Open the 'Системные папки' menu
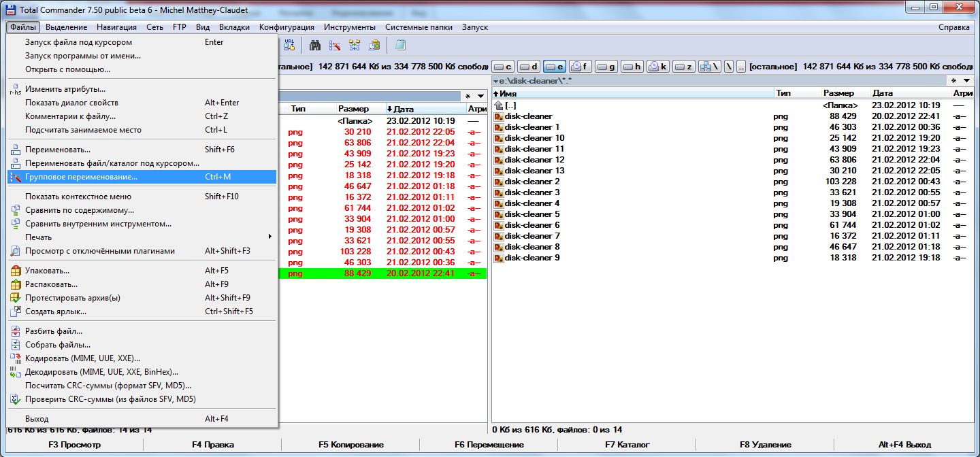The width and height of the screenshot is (980, 457). [x=419, y=27]
